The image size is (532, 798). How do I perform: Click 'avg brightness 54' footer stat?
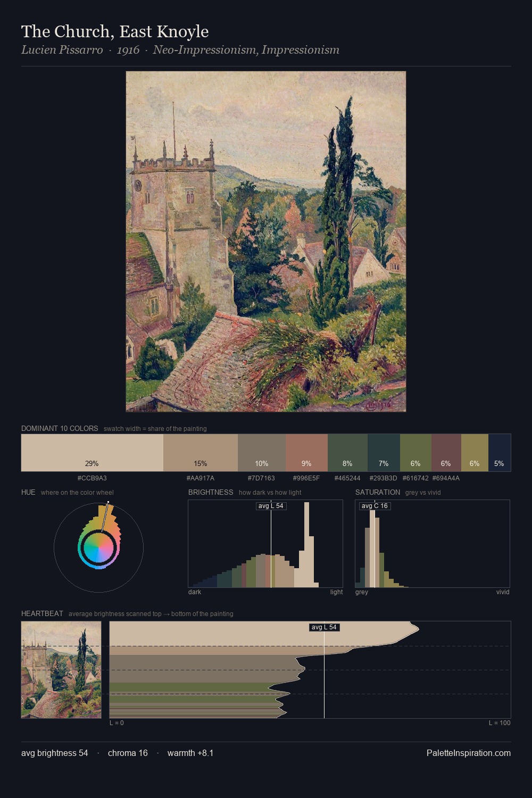(x=55, y=753)
